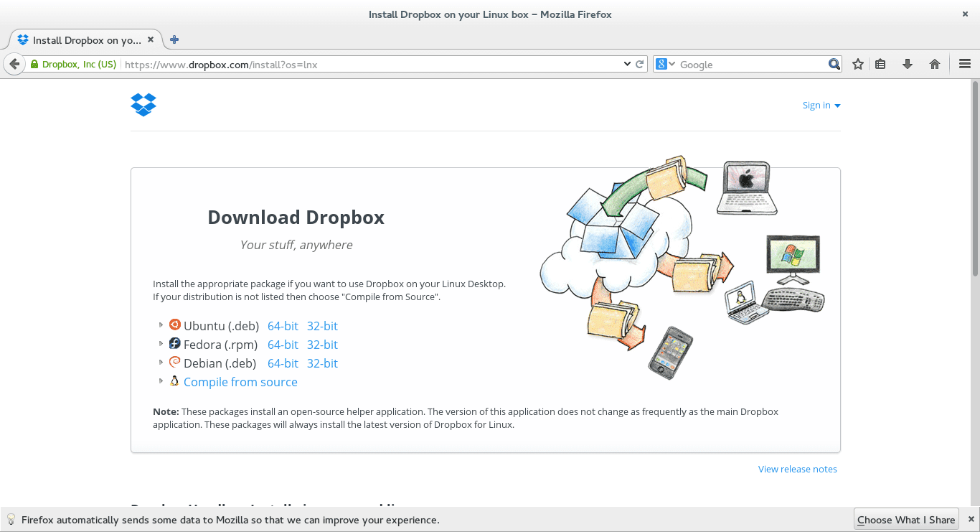Screen dimensions: 980x532
Task: Click the Windows monitor illustration
Action: (x=793, y=261)
